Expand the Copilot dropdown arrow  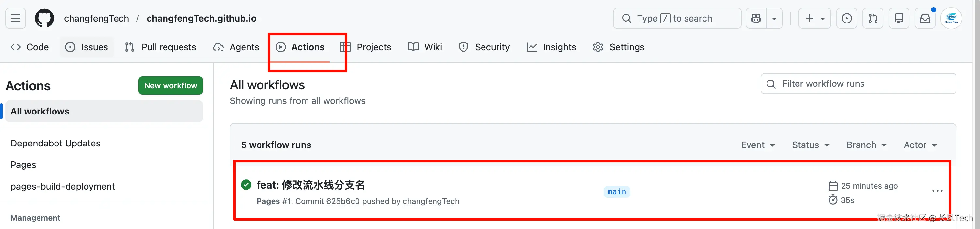tap(774, 18)
